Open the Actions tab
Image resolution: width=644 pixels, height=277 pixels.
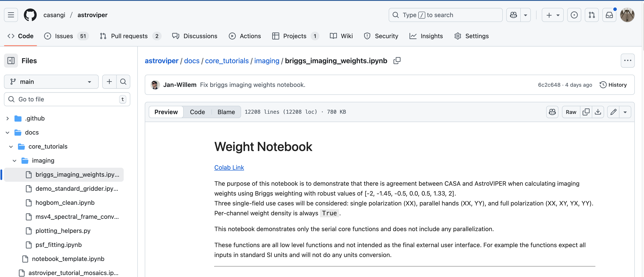tap(245, 36)
